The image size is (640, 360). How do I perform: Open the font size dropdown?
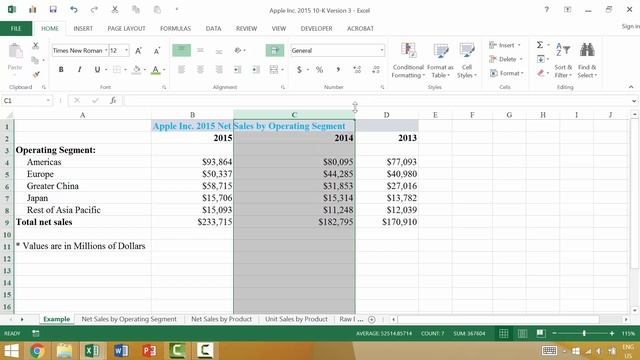[x=127, y=51]
